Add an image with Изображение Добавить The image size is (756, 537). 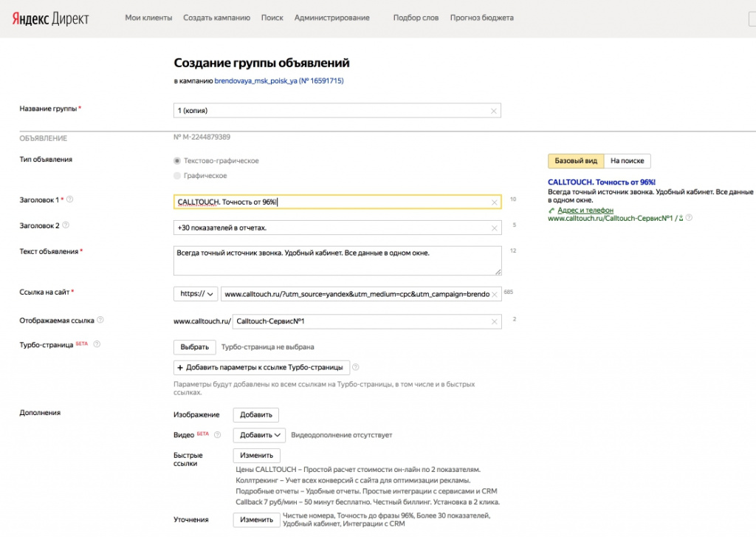(256, 415)
